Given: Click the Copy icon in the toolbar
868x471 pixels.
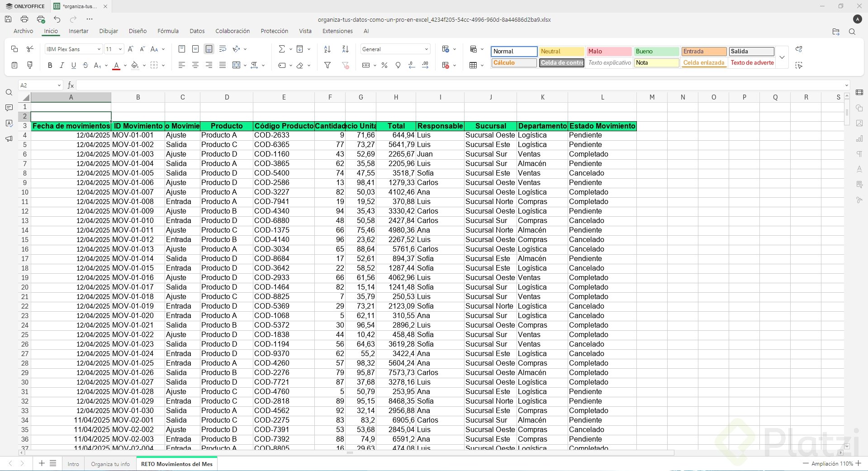Looking at the screenshot, I should 14,49.
